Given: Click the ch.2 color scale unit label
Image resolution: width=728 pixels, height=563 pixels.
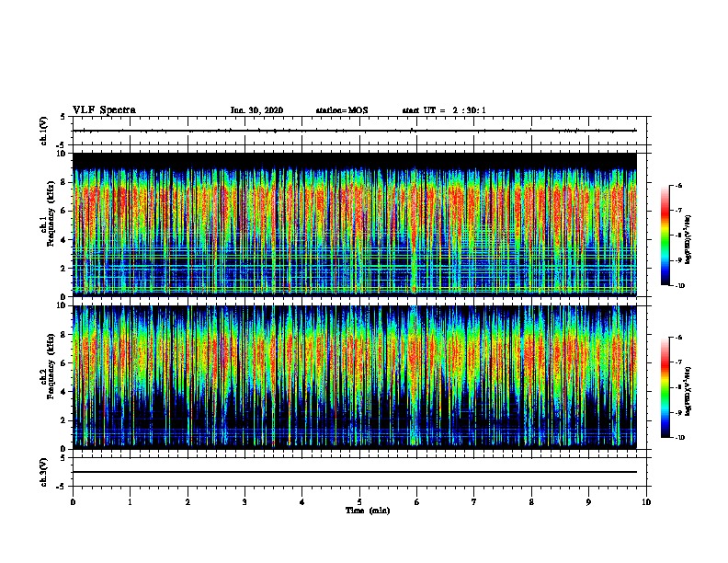Looking at the screenshot, I should pos(688,391).
